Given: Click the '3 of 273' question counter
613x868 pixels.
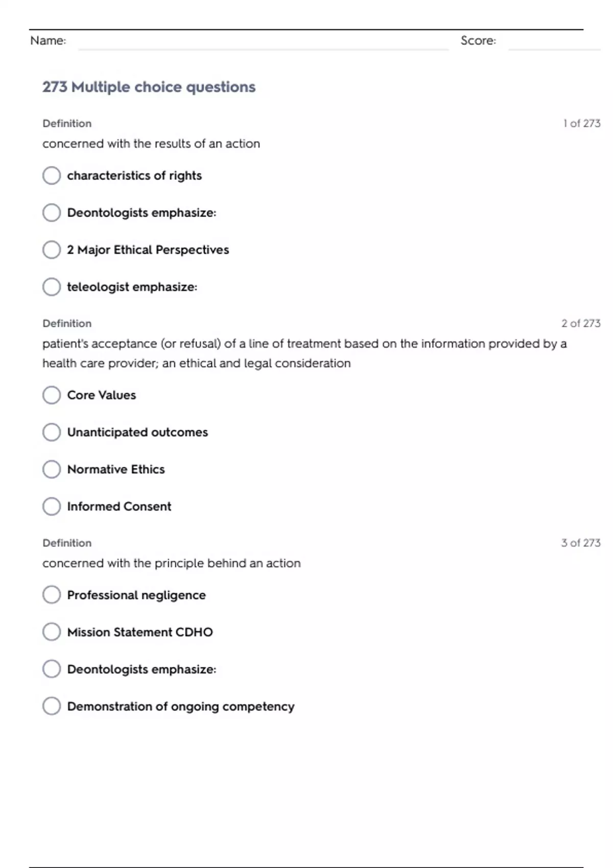Looking at the screenshot, I should tap(580, 543).
